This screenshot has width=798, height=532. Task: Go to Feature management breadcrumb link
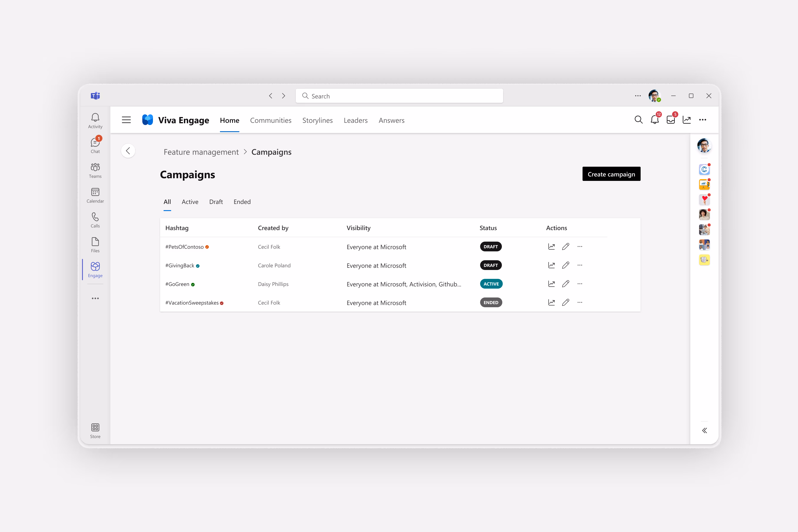pos(201,152)
